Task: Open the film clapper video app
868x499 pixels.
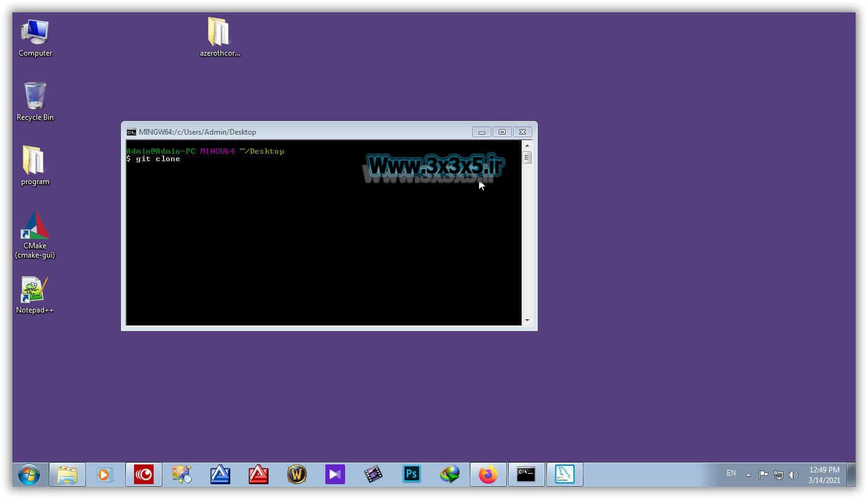Action: click(x=373, y=474)
